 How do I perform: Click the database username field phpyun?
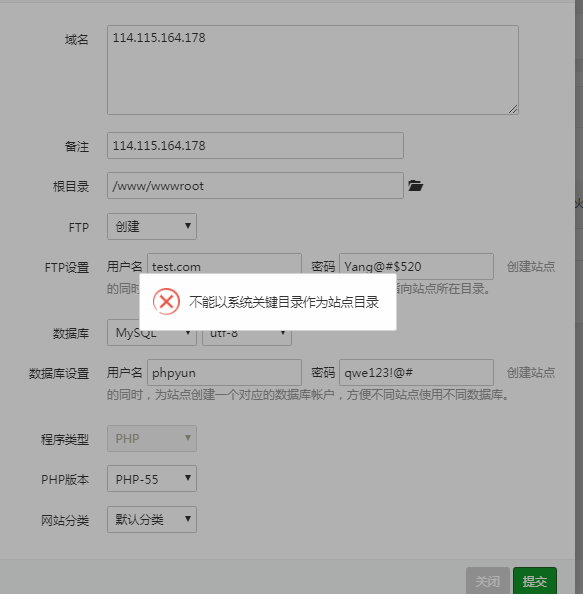click(224, 373)
